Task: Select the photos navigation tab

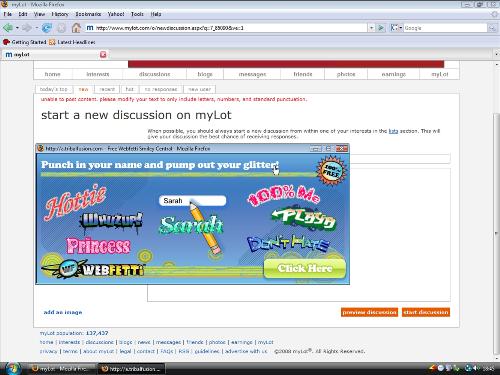Action: coord(346,74)
